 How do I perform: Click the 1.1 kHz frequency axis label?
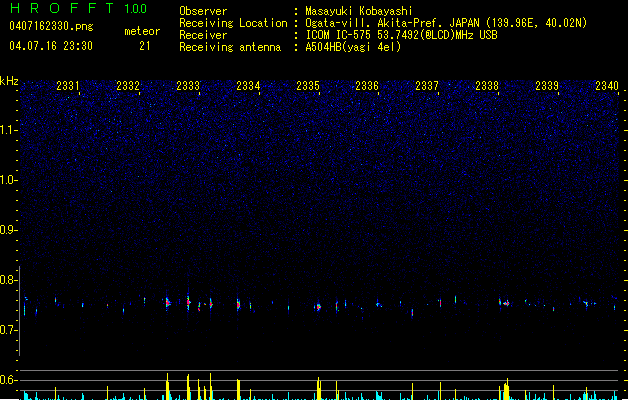point(9,130)
